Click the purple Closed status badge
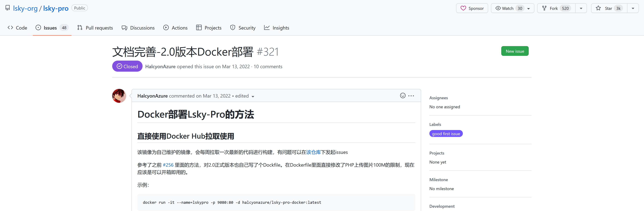Screen dimensions: 644x211 tap(127, 66)
